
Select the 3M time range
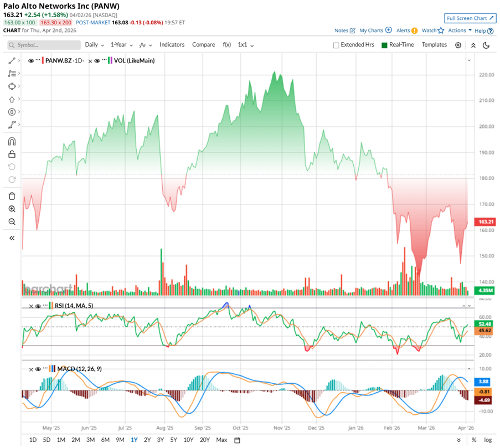[x=91, y=440]
